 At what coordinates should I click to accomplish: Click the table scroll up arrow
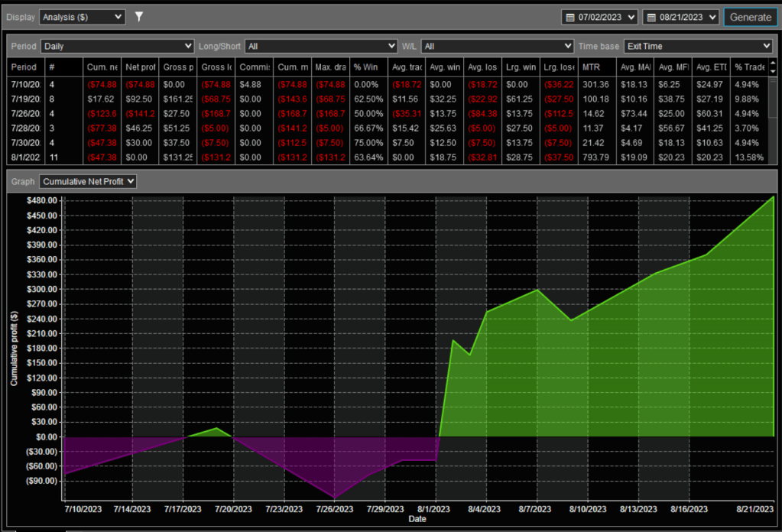[x=773, y=63]
